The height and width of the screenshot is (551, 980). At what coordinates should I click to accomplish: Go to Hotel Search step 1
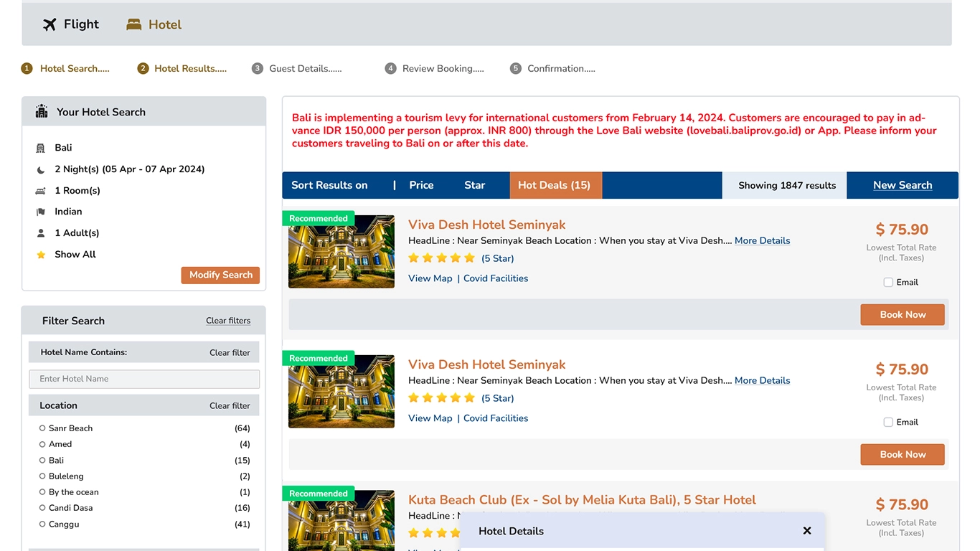pyautogui.click(x=75, y=69)
